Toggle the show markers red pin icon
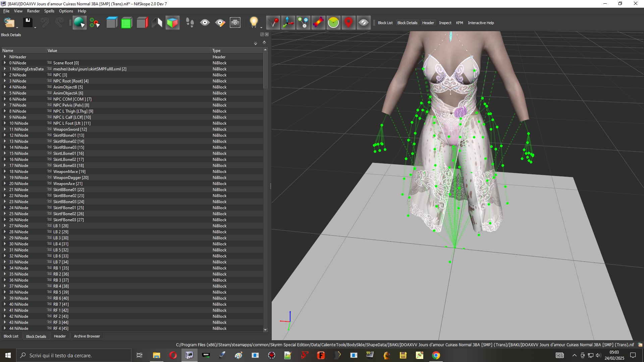Screen dimensions: 644x362 [348, 23]
